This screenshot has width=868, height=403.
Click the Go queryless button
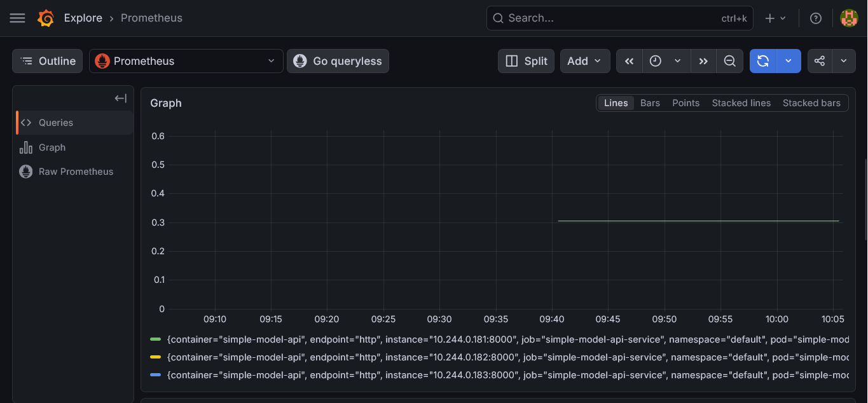(338, 61)
